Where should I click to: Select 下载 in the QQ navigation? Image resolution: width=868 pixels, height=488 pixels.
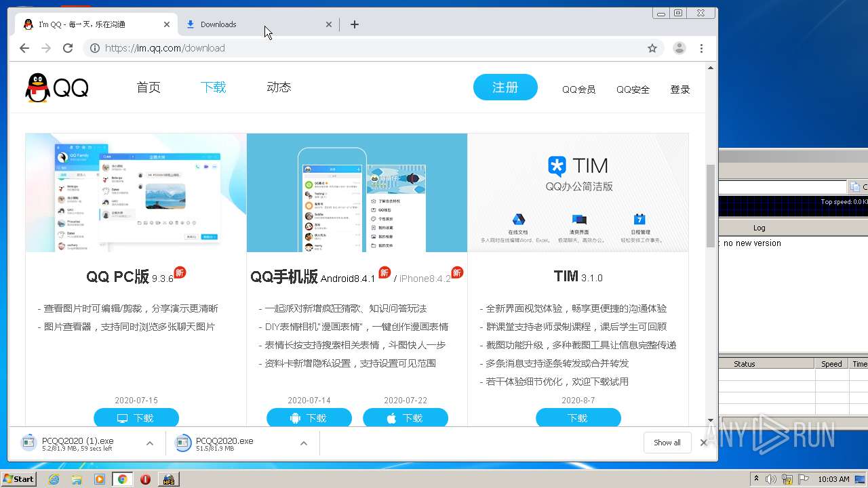(213, 87)
